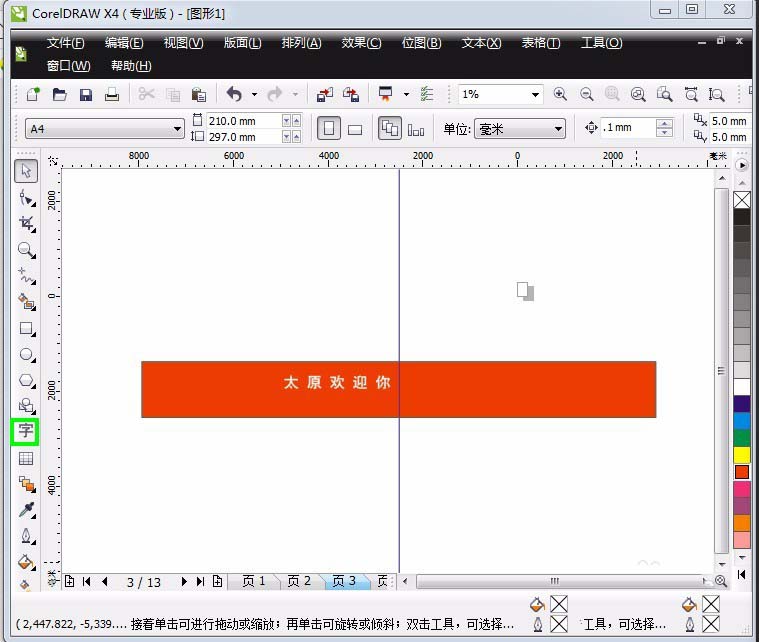Screen dimensions: 759x642
Task: Go to the first page
Action: pyautogui.click(x=87, y=581)
